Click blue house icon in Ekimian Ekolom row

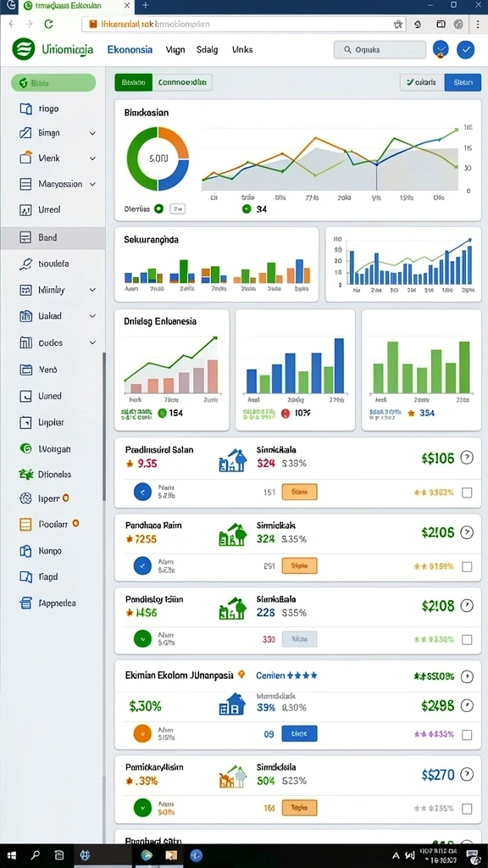(x=232, y=704)
